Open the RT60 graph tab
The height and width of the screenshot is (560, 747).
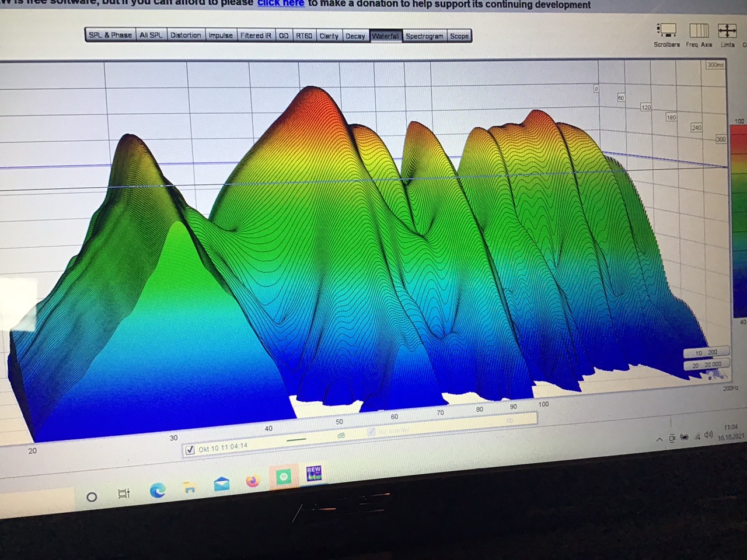point(303,36)
